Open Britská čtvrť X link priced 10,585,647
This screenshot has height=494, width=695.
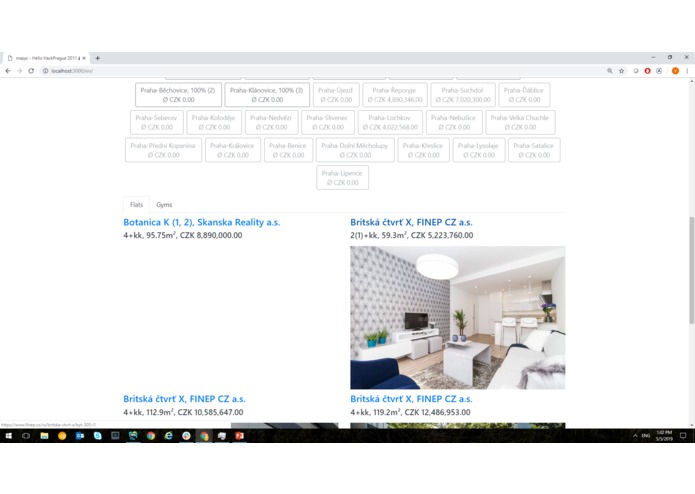coord(184,399)
